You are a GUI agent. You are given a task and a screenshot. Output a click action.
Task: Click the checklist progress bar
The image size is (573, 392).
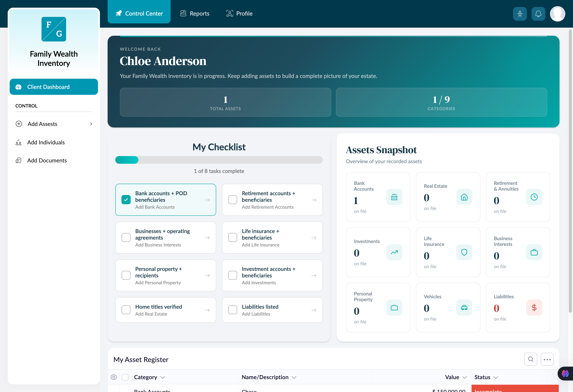[219, 160]
